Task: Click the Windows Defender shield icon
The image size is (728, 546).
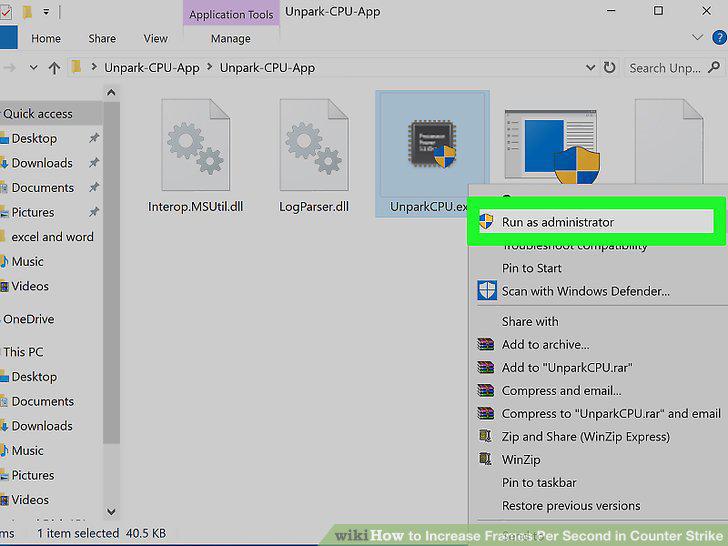Action: point(487,291)
